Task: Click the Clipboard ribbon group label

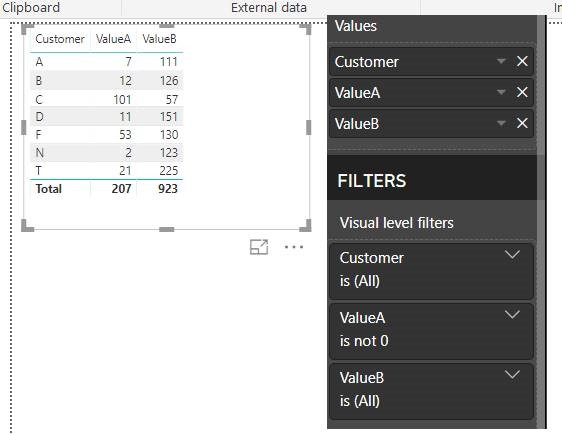Action: coord(30,8)
